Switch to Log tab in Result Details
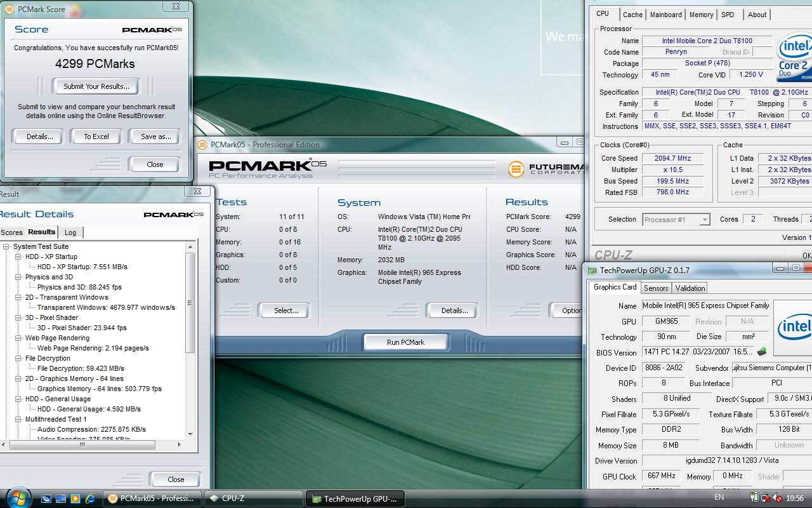812x508 pixels. pos(70,232)
